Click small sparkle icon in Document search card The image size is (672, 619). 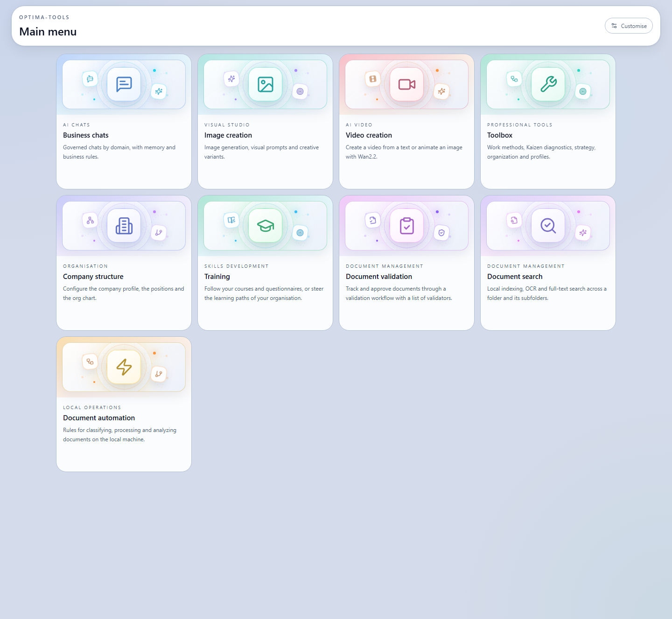click(x=583, y=233)
